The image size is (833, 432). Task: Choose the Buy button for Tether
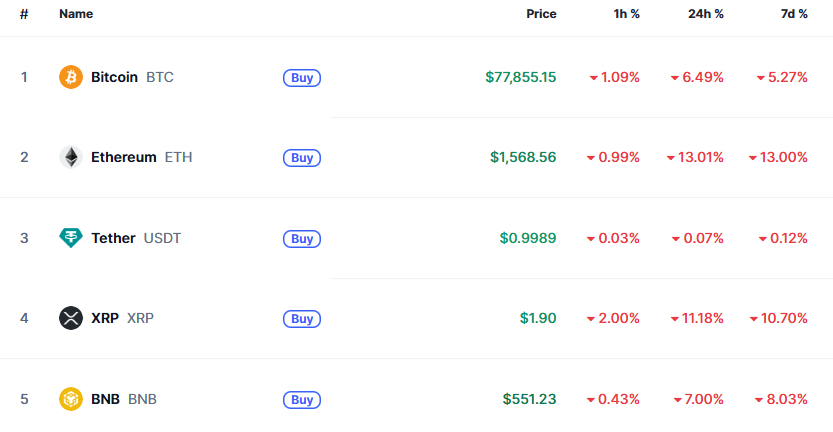[x=302, y=239]
